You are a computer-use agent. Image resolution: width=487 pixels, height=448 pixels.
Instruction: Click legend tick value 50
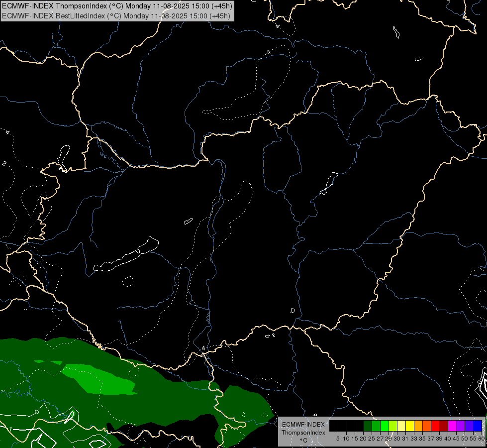coord(464,439)
